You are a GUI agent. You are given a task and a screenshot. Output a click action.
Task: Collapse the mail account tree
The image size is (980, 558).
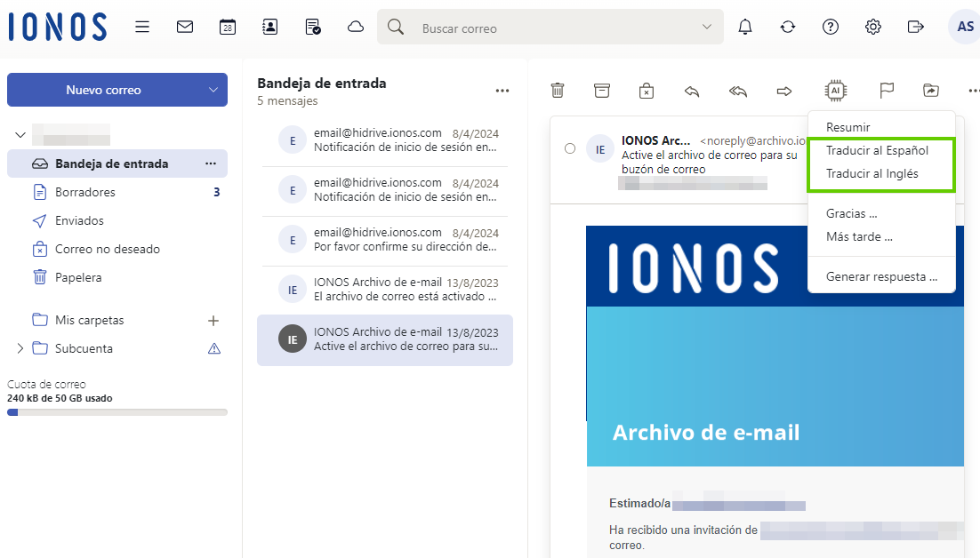tap(20, 135)
